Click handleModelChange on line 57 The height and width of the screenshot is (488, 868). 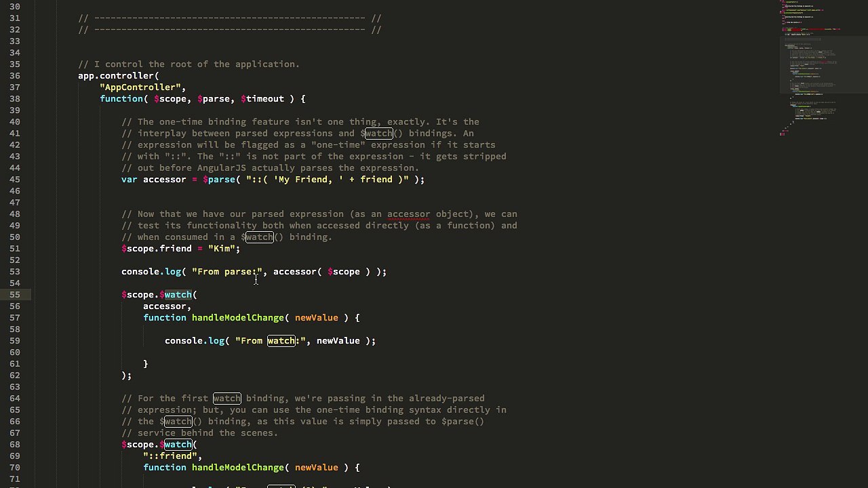coord(238,318)
